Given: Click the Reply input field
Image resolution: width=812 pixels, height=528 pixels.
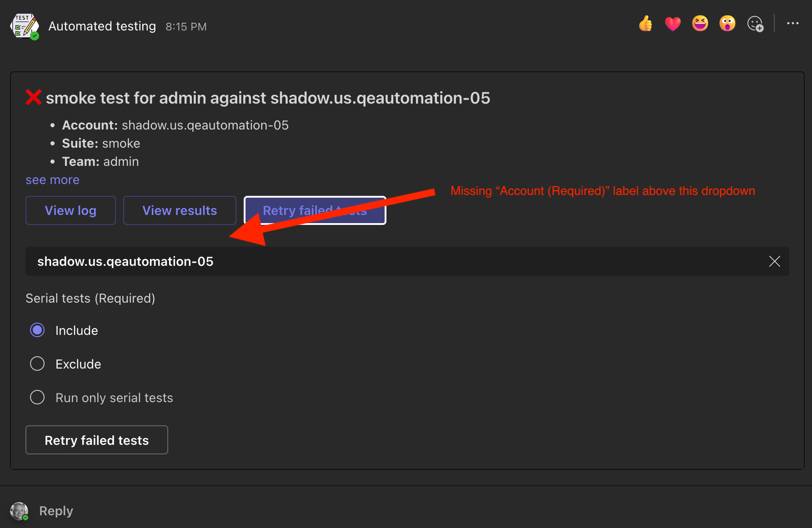Looking at the screenshot, I should click(182, 511).
